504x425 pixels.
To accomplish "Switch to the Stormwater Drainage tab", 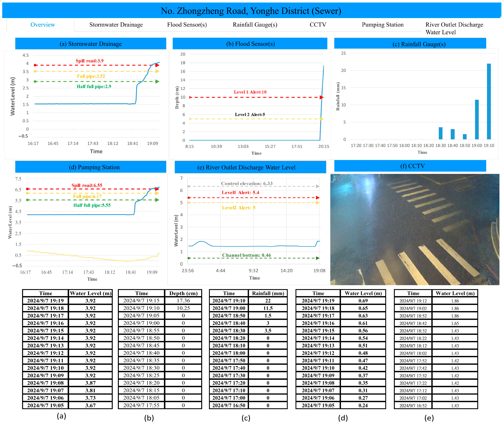I will pyautogui.click(x=116, y=25).
